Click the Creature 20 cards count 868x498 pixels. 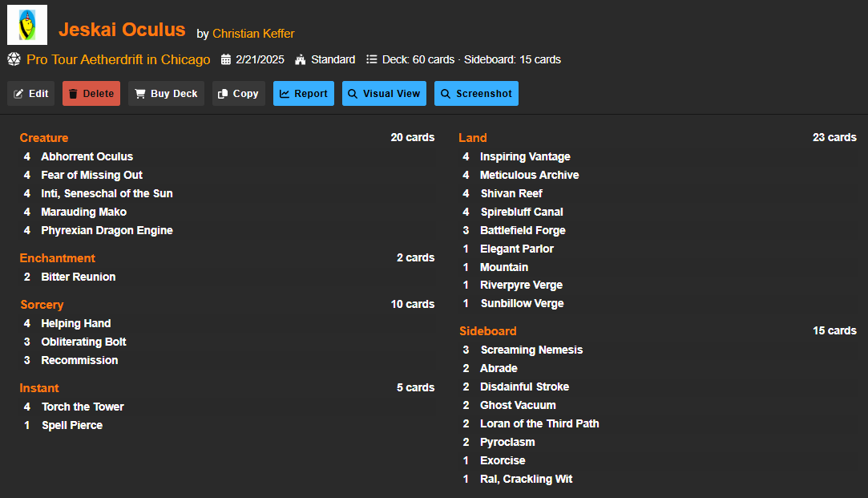coord(413,137)
